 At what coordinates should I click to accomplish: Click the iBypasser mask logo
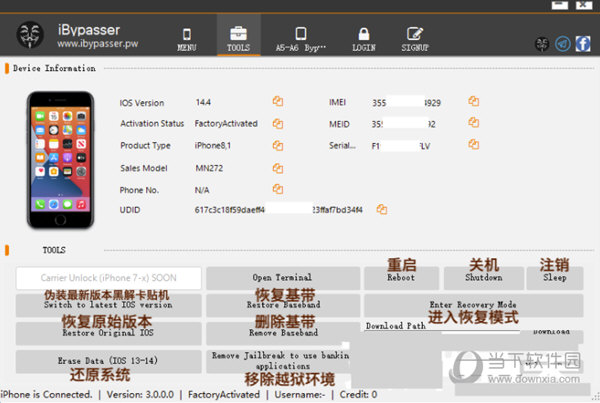30,35
